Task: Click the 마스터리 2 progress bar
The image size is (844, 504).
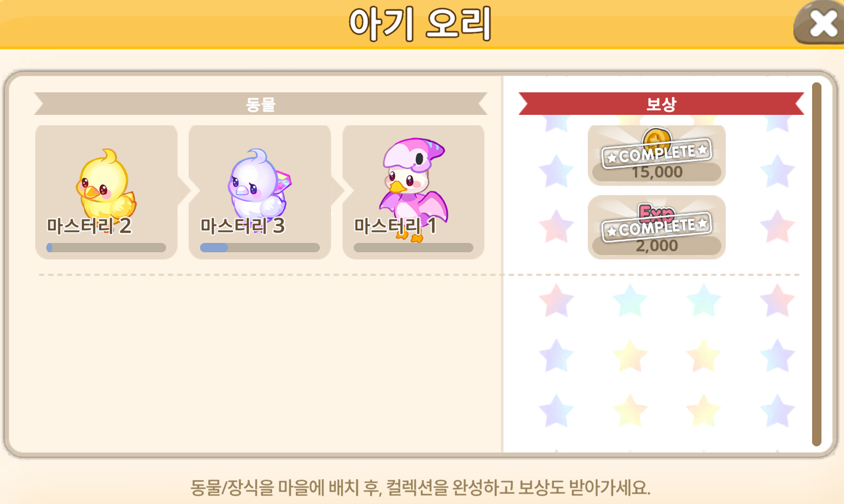Action: point(106,247)
